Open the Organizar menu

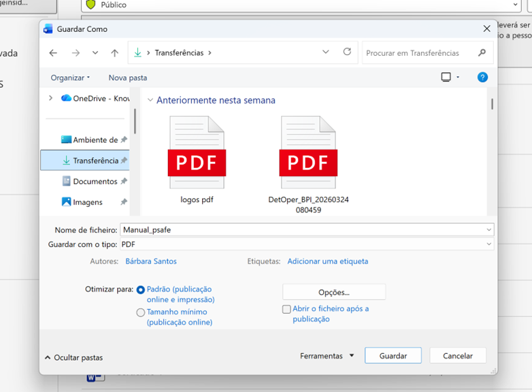[x=70, y=78]
